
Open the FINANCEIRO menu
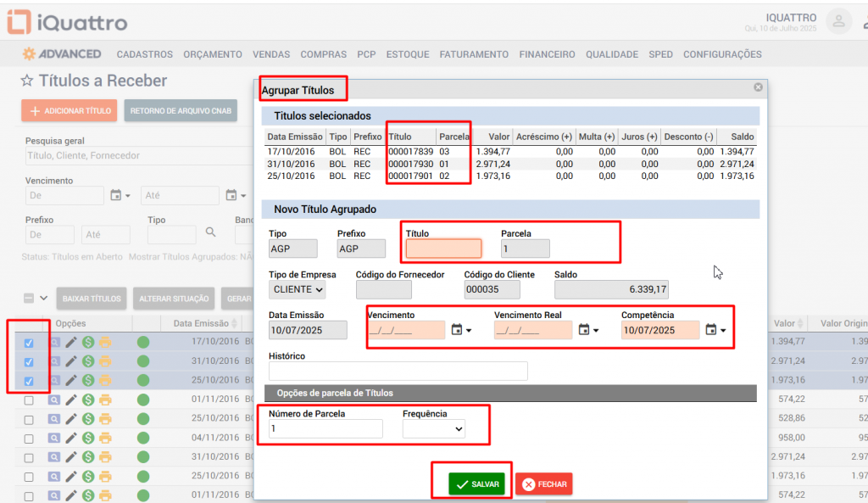coord(547,54)
